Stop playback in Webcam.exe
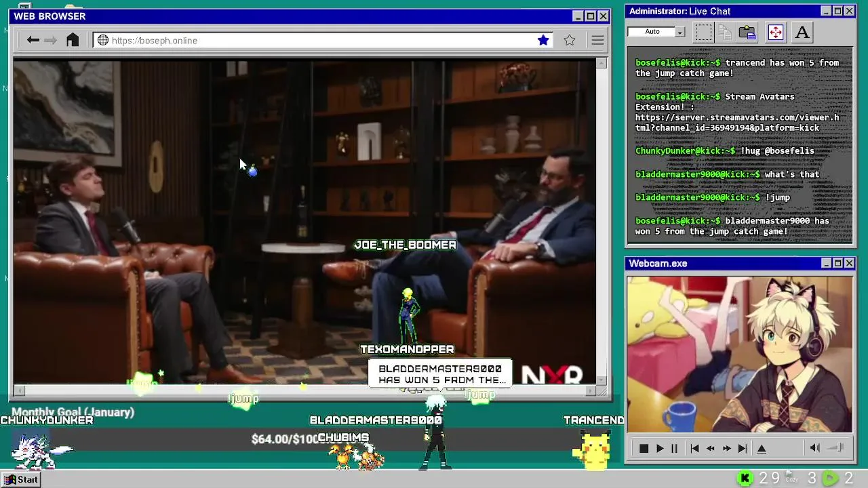 point(644,448)
